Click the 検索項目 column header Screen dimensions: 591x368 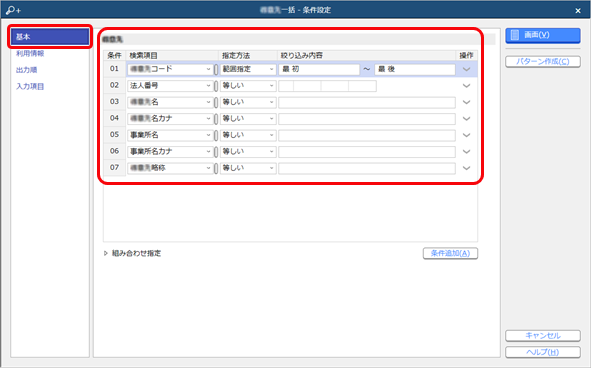click(172, 55)
